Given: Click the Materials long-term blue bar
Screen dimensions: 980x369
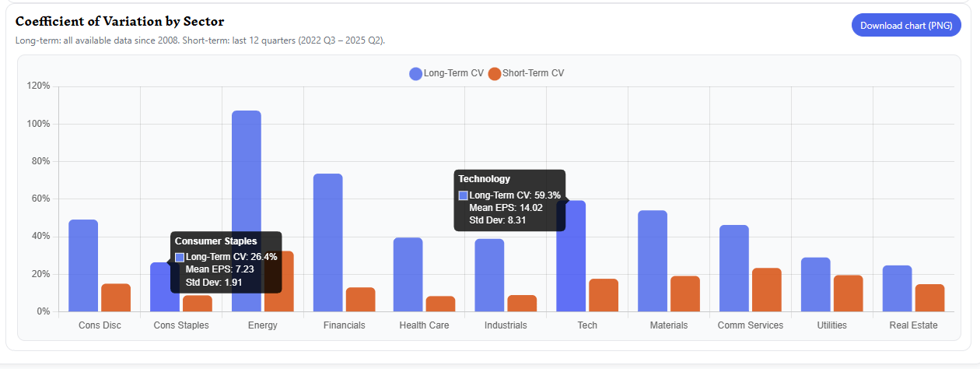Looking at the screenshot, I should [x=653, y=261].
